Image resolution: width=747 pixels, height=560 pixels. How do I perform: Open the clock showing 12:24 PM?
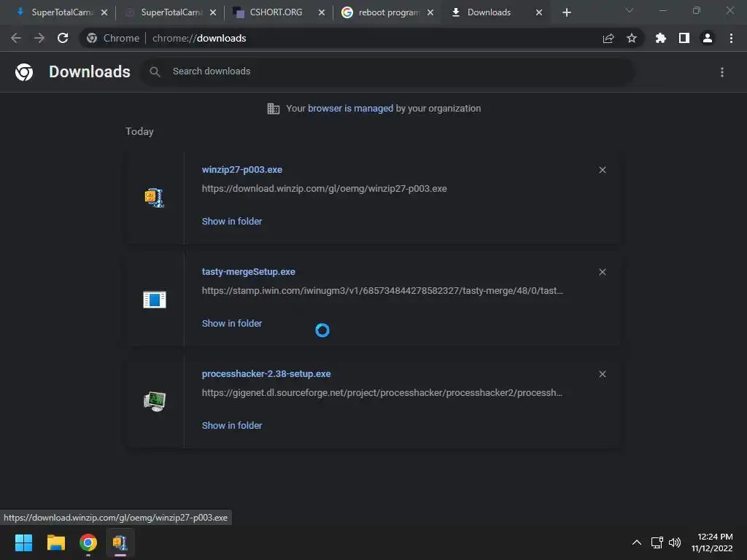pyautogui.click(x=712, y=542)
